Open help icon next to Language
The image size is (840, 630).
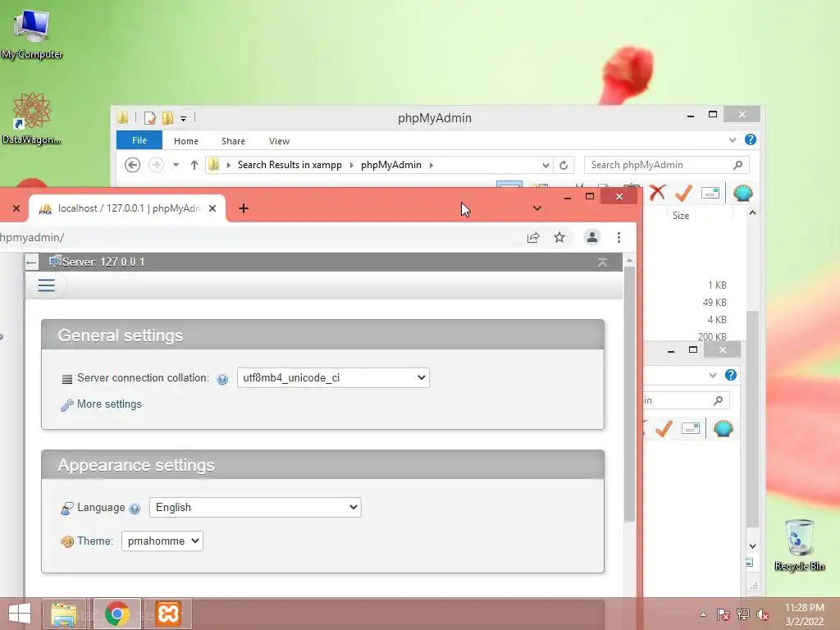[x=135, y=509]
